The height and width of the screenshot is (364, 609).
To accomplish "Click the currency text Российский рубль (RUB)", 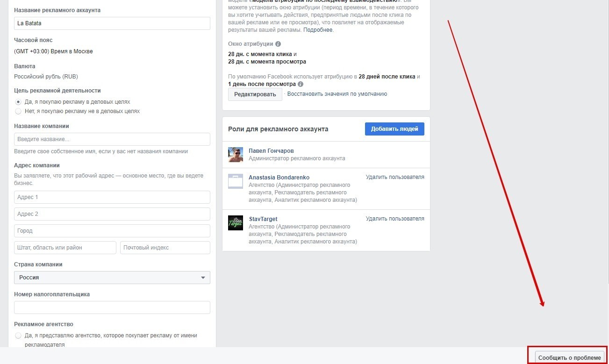I will tap(46, 77).
